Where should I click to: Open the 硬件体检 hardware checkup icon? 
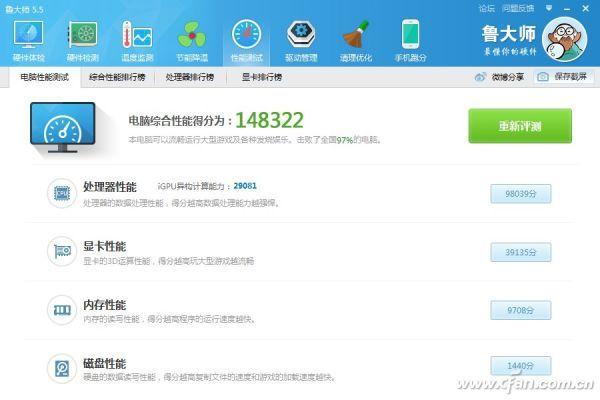[x=28, y=35]
